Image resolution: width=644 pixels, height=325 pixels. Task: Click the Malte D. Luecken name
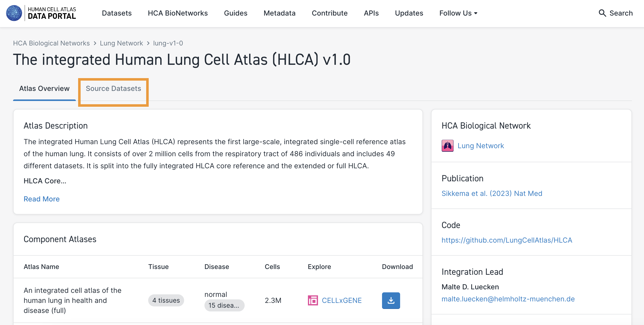[x=470, y=287]
